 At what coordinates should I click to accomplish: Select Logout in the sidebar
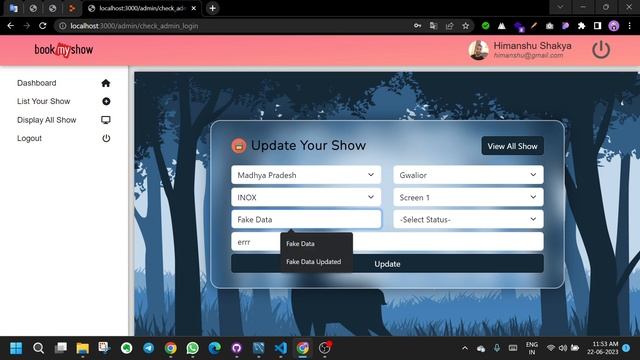click(x=29, y=138)
